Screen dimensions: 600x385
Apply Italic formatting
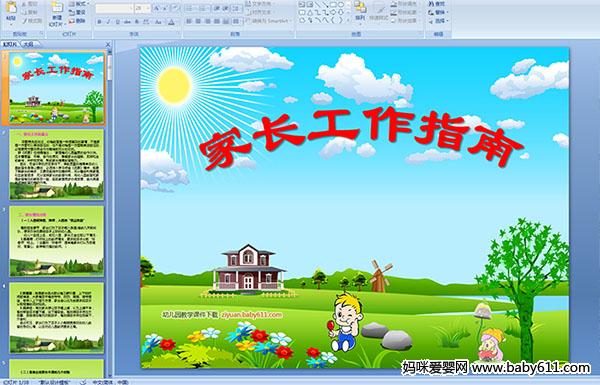point(108,22)
